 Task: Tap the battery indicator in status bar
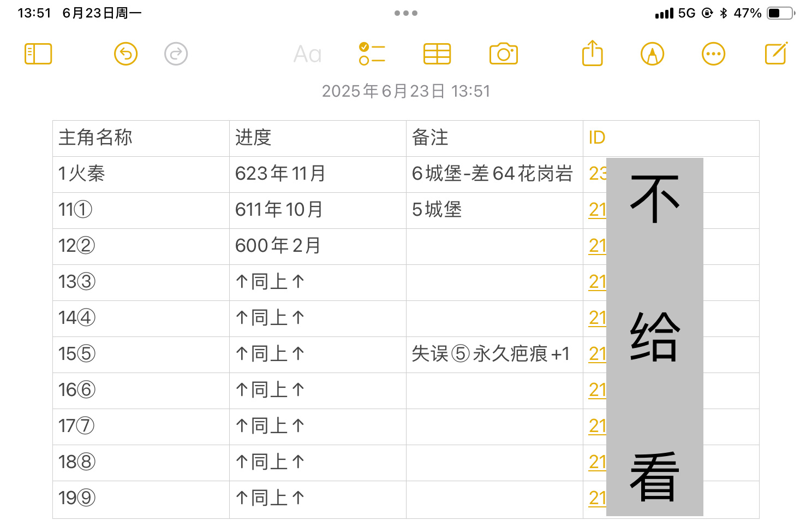pyautogui.click(x=781, y=13)
